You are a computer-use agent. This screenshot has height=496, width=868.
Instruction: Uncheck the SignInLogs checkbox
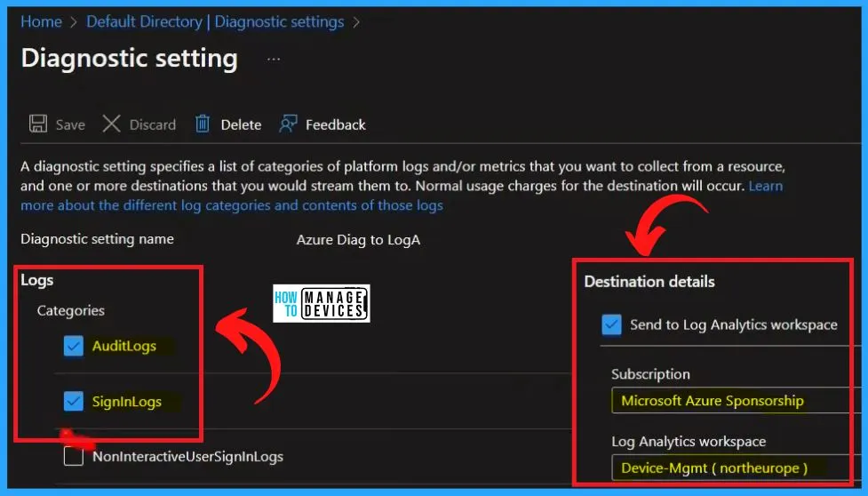73,402
